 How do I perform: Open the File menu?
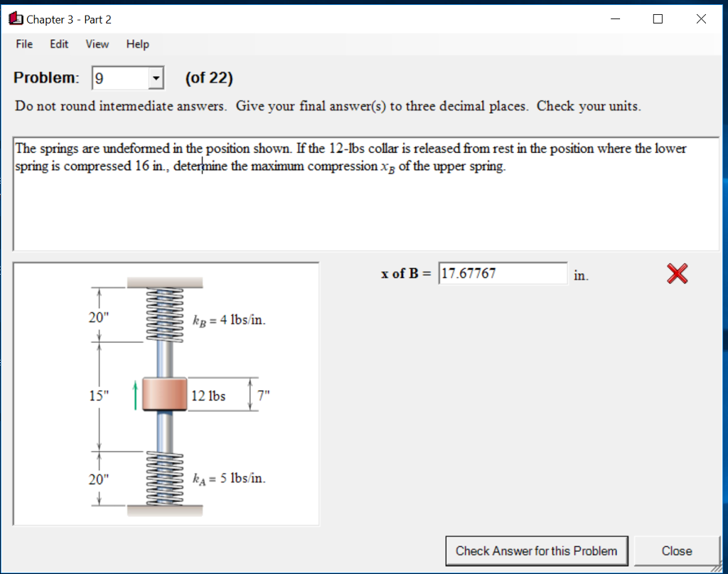[23, 44]
